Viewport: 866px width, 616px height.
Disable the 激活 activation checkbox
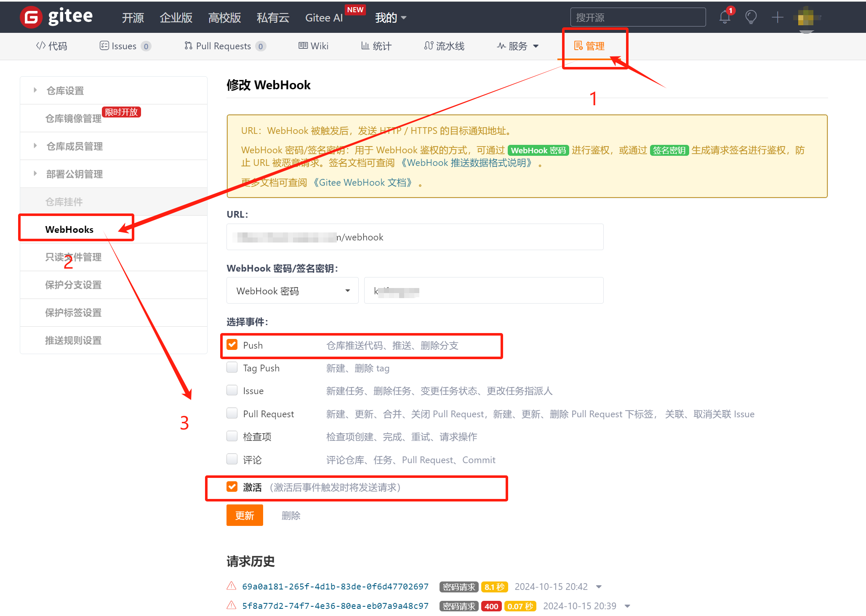[232, 487]
